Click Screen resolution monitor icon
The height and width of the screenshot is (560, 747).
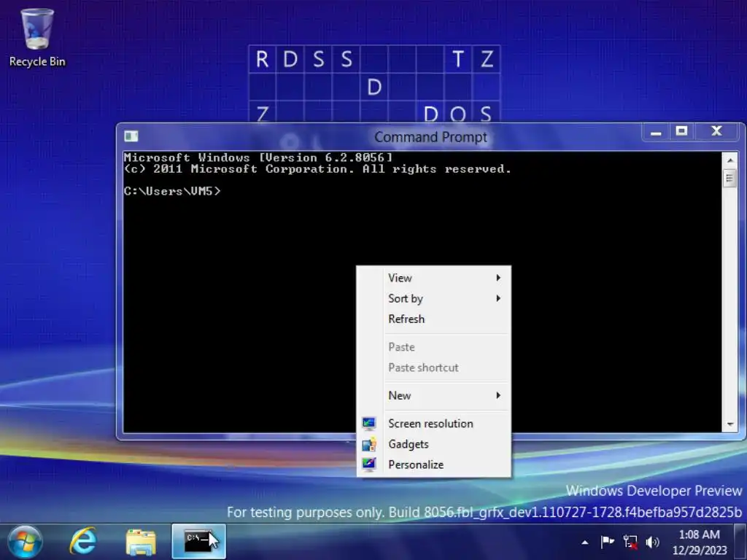(368, 424)
